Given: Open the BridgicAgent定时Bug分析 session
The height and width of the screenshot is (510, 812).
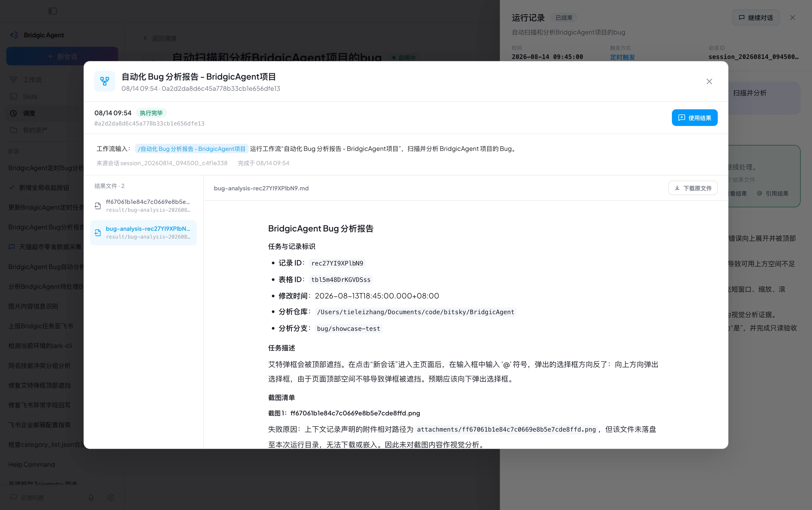Looking at the screenshot, I should click(46, 168).
